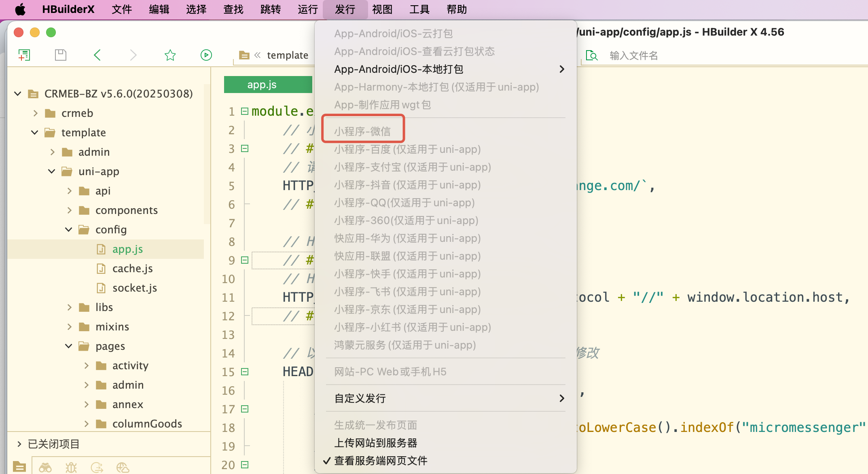Click the cache.js file icon
Image resolution: width=868 pixels, height=474 pixels.
coord(101,269)
